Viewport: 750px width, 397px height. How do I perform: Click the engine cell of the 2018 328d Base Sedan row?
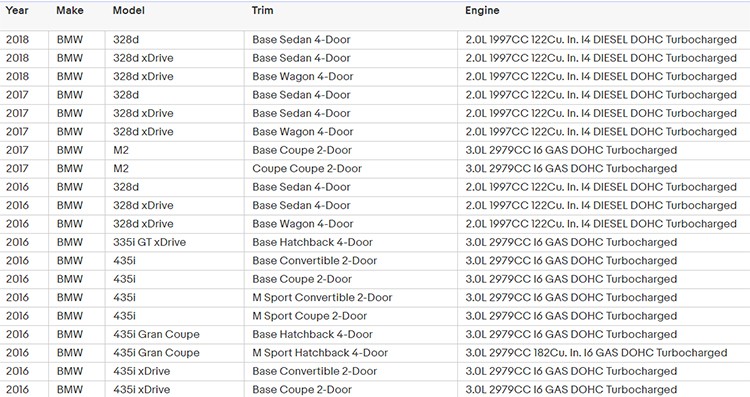[601, 40]
